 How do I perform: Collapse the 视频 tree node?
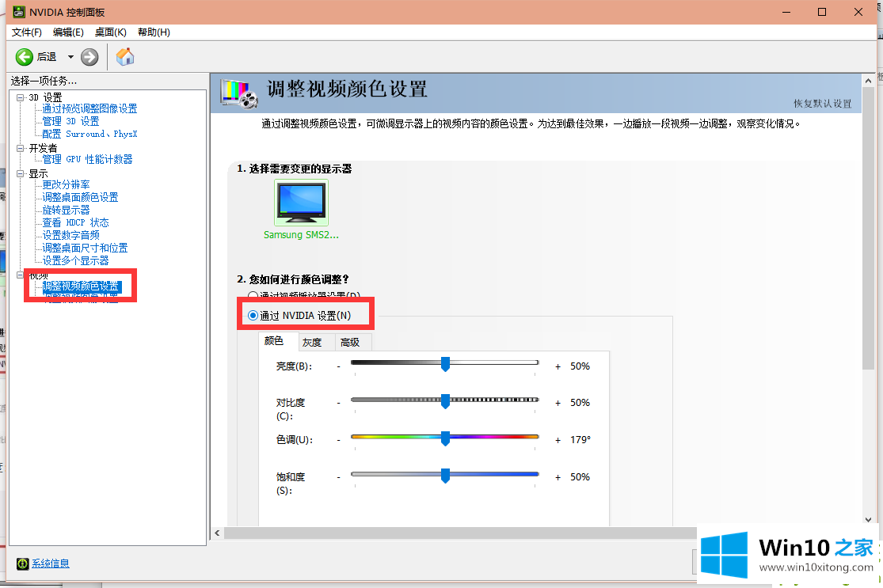coord(21,275)
